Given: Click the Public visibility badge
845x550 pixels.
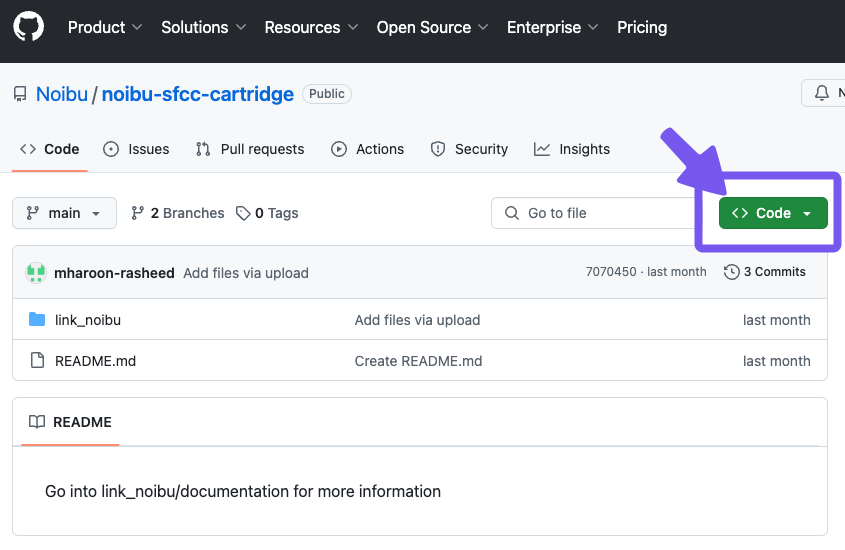Looking at the screenshot, I should tap(327, 94).
